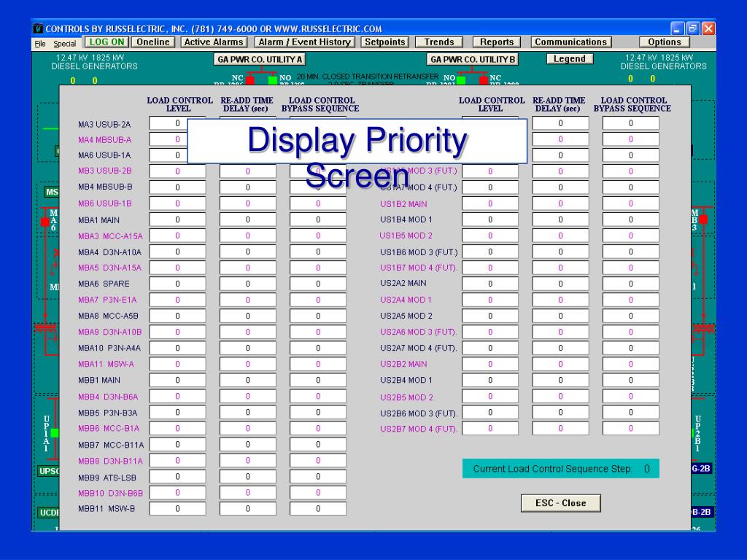Click the red MB3 breaker symbol at right
Screen dimensions: 747x560
click(703, 219)
